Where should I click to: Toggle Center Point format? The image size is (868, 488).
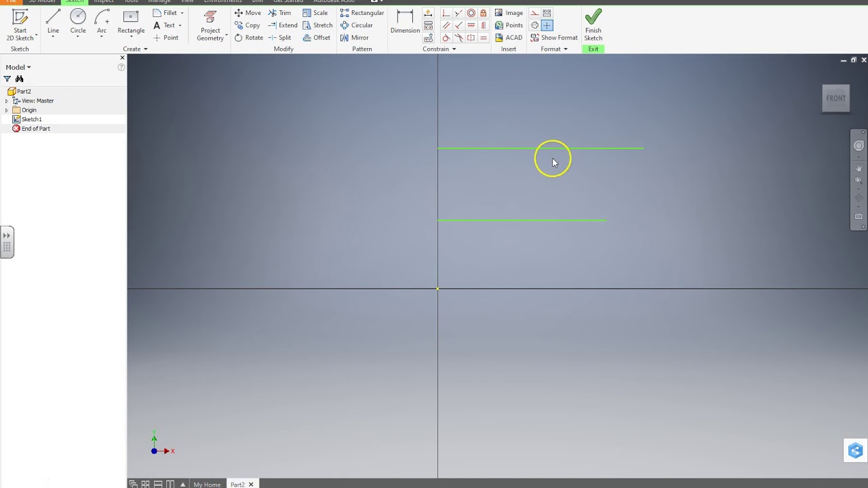point(547,25)
